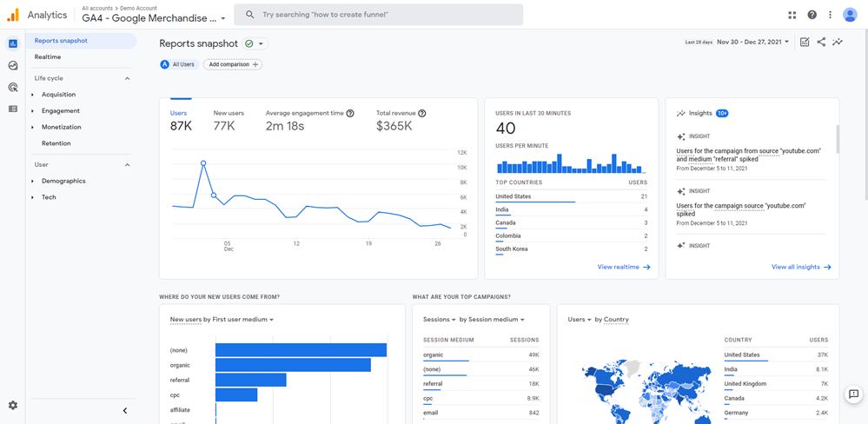Open the Configure icon in left rail
This screenshot has width=868, height=424.
click(x=13, y=109)
